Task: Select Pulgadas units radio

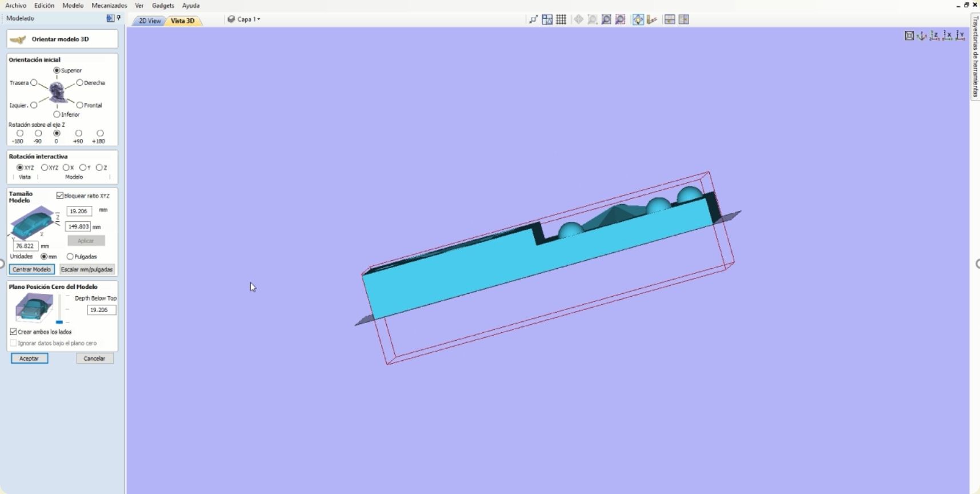Action: (x=70, y=257)
